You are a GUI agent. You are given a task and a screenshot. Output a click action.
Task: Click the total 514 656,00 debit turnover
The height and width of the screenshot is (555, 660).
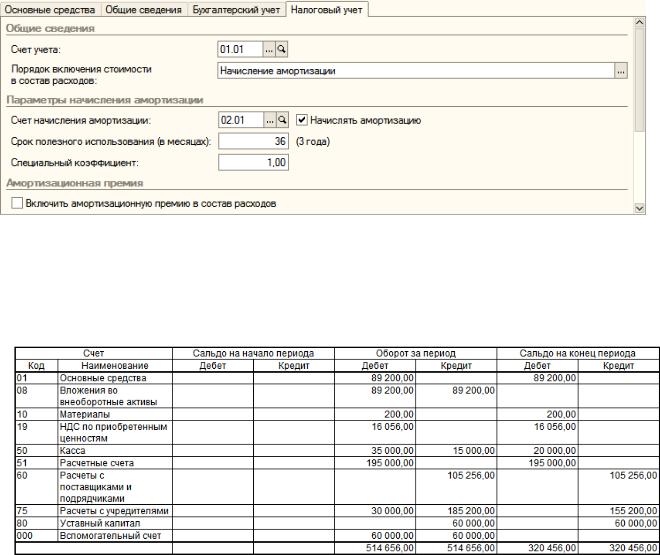[x=390, y=548]
